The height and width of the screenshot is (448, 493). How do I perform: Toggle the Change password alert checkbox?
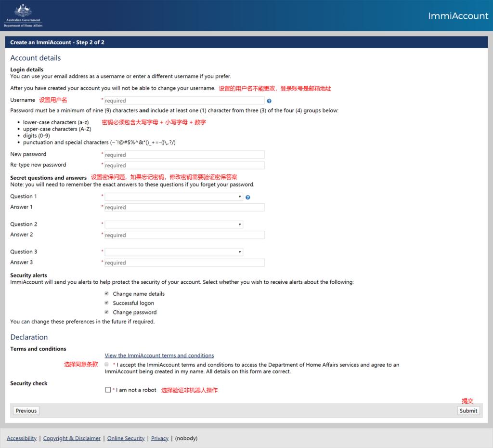106,312
